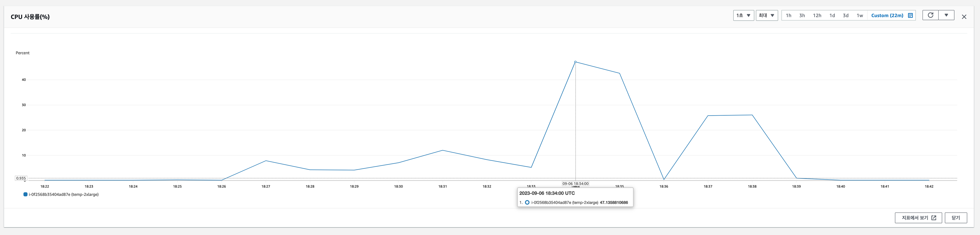Screen dimensions: 980x235
Task: Click the 지표에서 보기 button
Action: [918, 218]
